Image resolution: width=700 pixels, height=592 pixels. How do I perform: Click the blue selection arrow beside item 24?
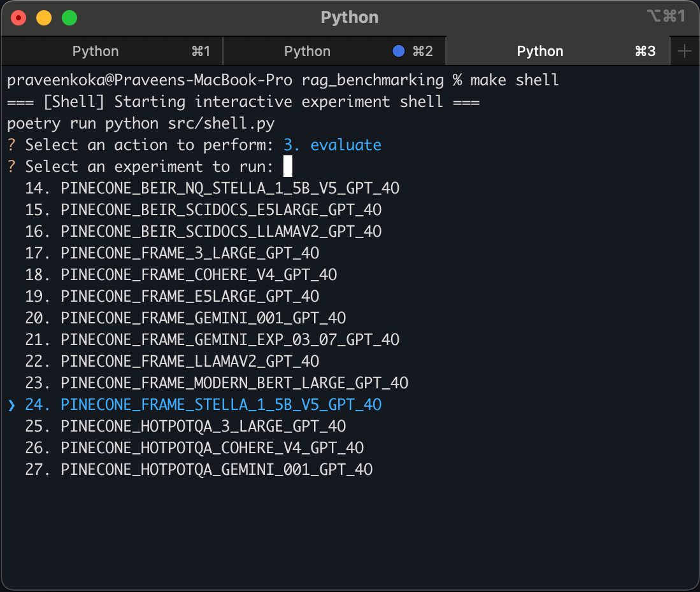point(11,405)
